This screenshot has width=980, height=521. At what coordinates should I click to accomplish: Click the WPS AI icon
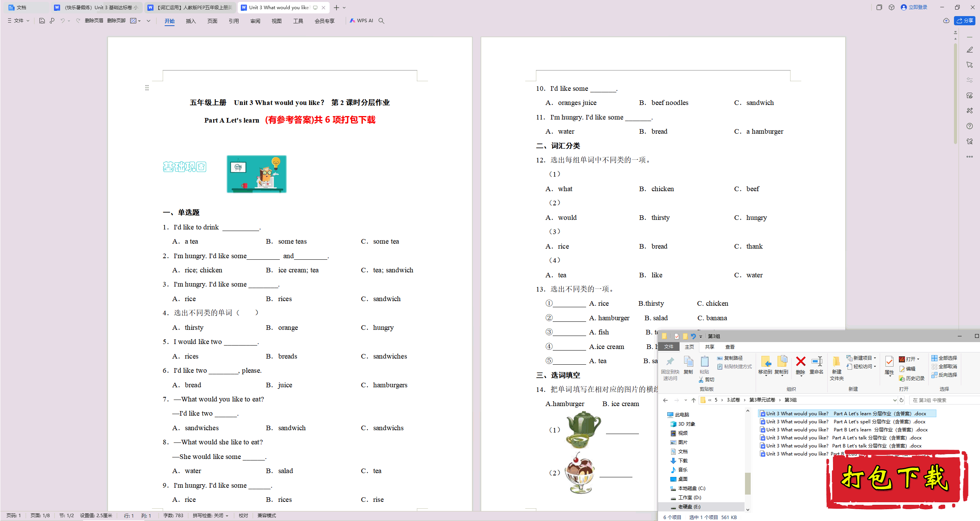pyautogui.click(x=361, y=21)
